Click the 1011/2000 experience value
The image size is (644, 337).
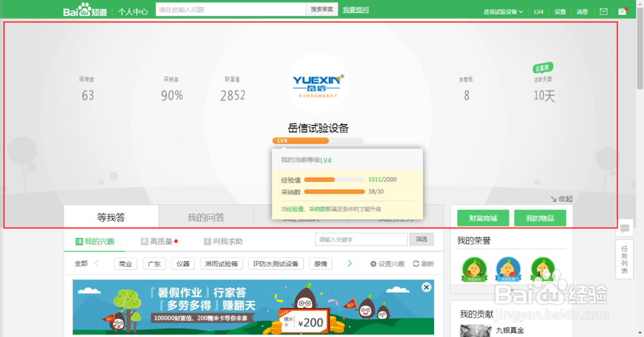pyautogui.click(x=383, y=179)
